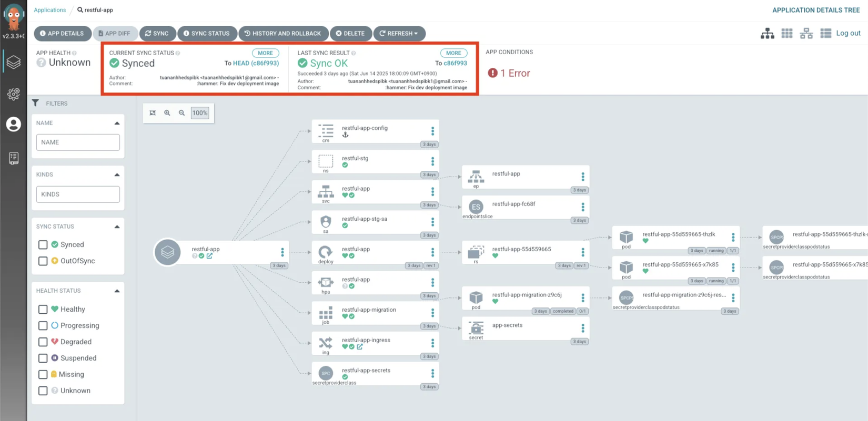Open the App Details panel
The width and height of the screenshot is (868, 421).
[62, 34]
